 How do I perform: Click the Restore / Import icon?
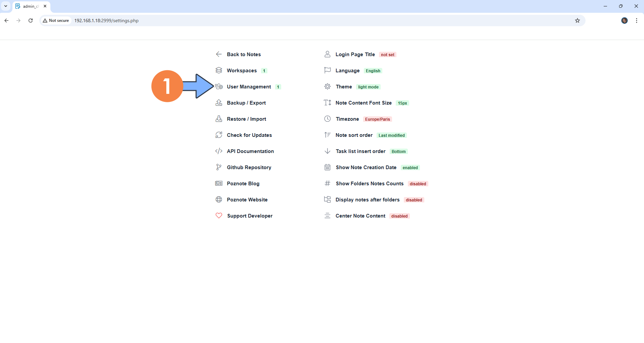(219, 119)
